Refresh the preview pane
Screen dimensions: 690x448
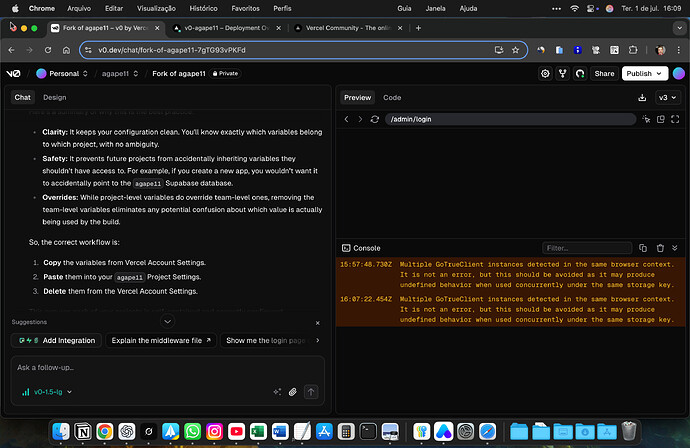click(374, 119)
